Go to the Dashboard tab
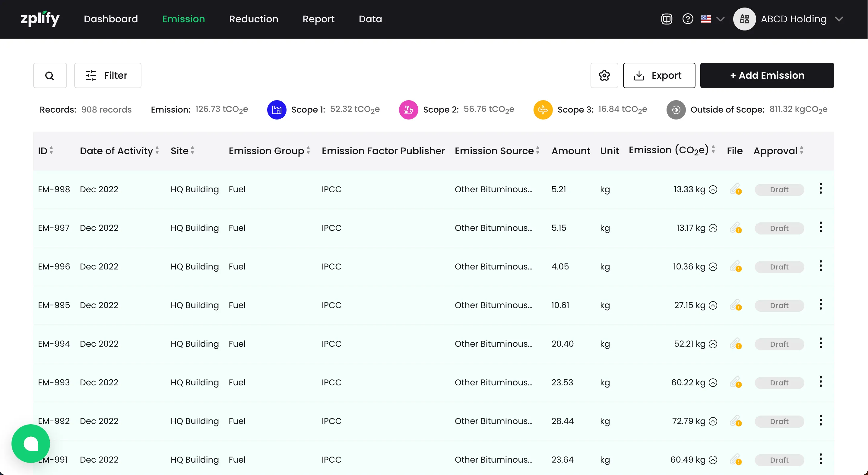 point(110,19)
